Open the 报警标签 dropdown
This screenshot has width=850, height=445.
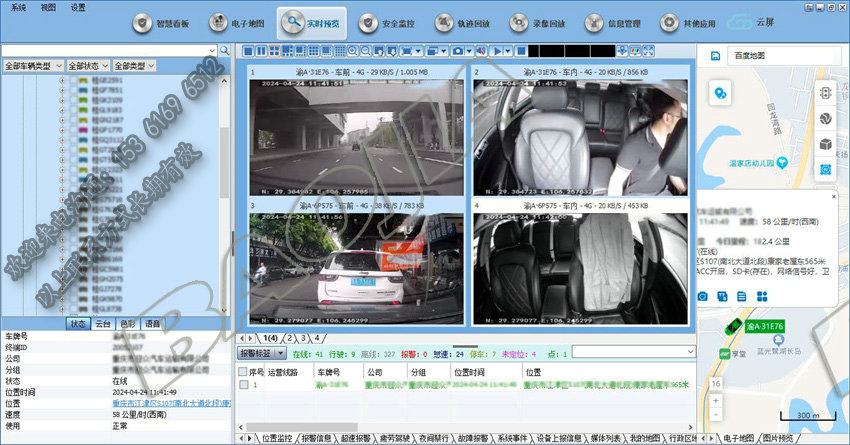tap(261, 353)
